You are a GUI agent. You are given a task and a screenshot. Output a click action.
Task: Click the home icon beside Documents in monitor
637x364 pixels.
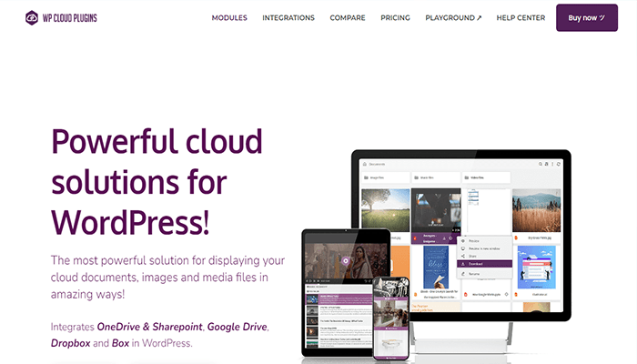(x=365, y=164)
